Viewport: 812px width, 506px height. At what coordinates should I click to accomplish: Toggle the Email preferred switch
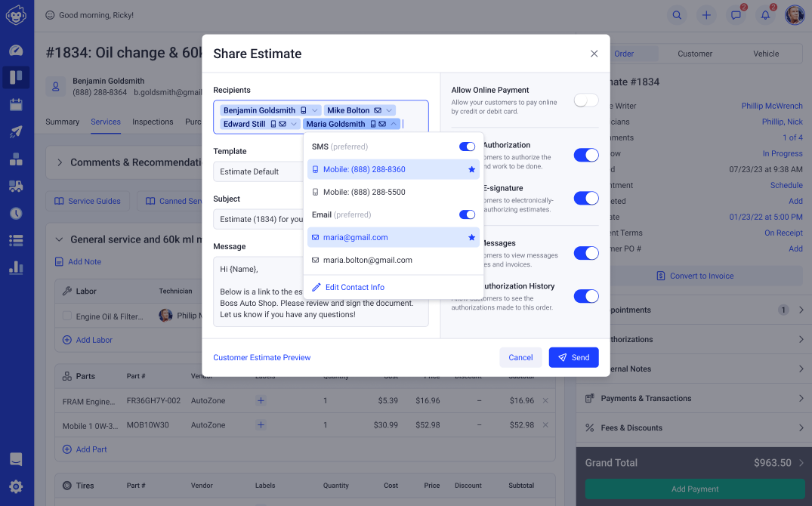[x=467, y=214]
